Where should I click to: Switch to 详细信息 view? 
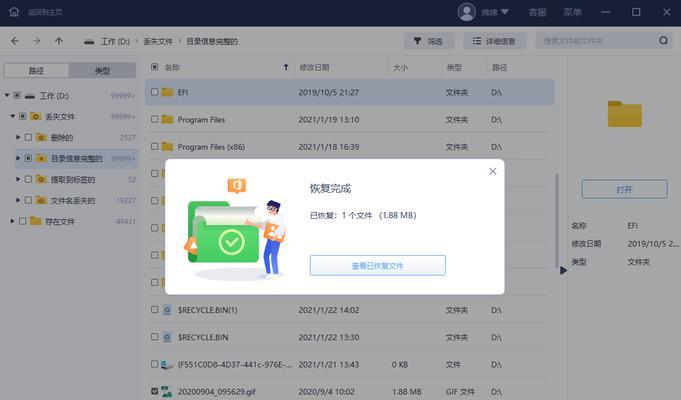(494, 41)
